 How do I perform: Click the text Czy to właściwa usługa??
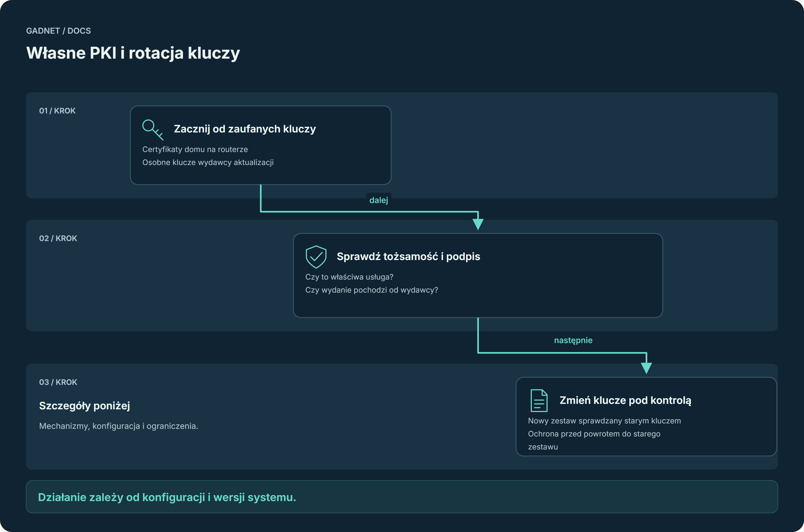(x=349, y=277)
